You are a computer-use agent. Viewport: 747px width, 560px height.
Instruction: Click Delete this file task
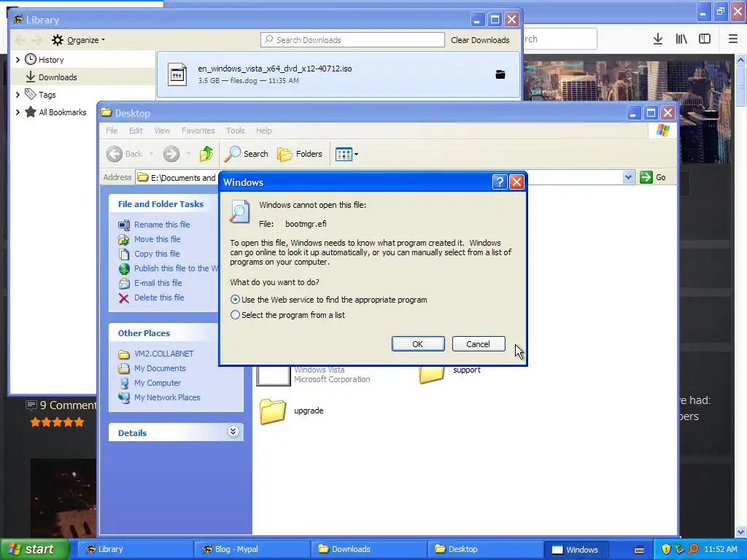pyautogui.click(x=159, y=297)
